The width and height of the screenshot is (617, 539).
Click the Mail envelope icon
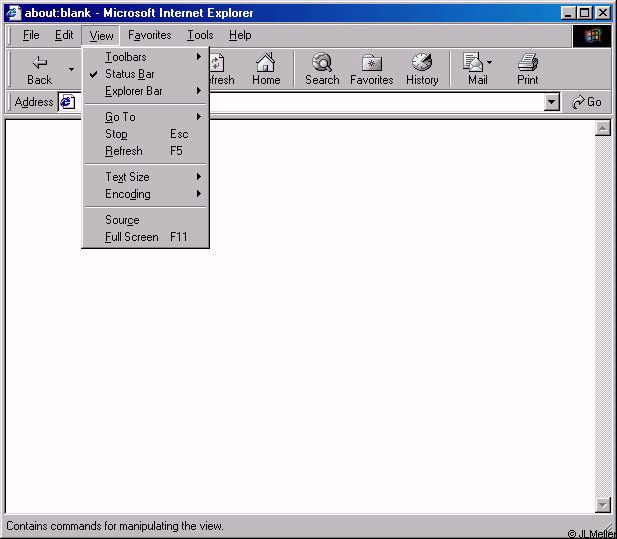474,63
